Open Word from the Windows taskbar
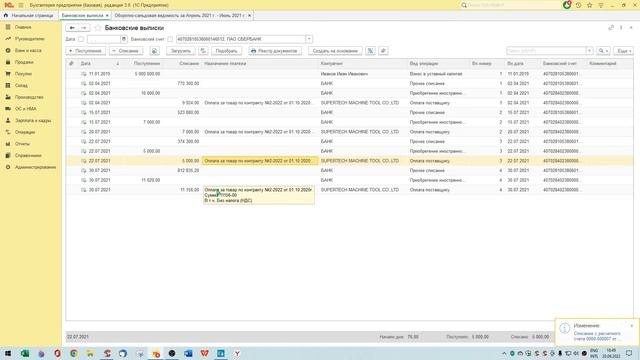The height and width of the screenshot is (360, 640). tap(188, 353)
